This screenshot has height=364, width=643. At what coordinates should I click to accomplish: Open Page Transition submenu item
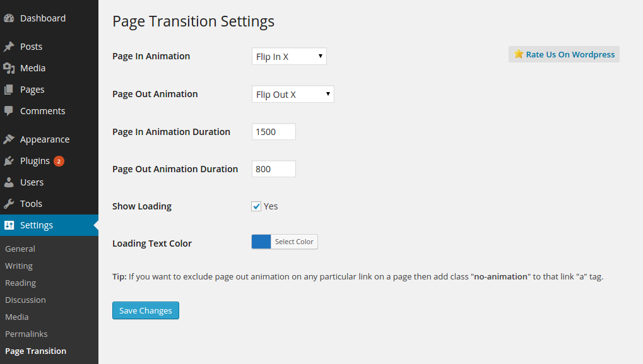click(36, 351)
